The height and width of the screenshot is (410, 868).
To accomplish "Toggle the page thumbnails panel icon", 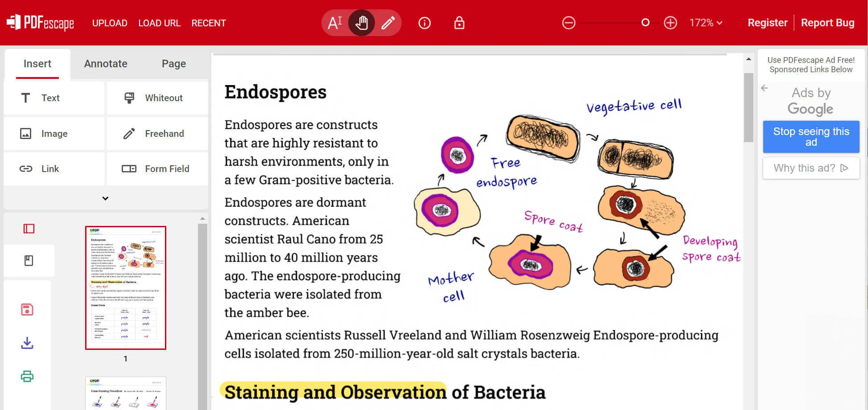I will (x=29, y=229).
